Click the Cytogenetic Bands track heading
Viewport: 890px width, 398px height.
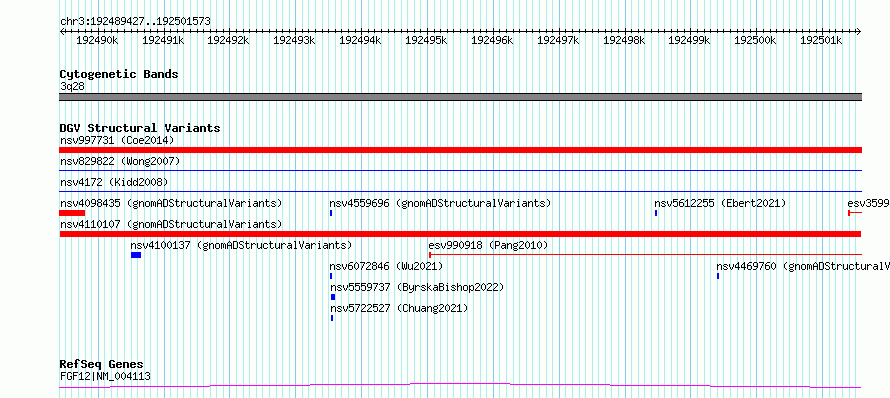[x=119, y=74]
